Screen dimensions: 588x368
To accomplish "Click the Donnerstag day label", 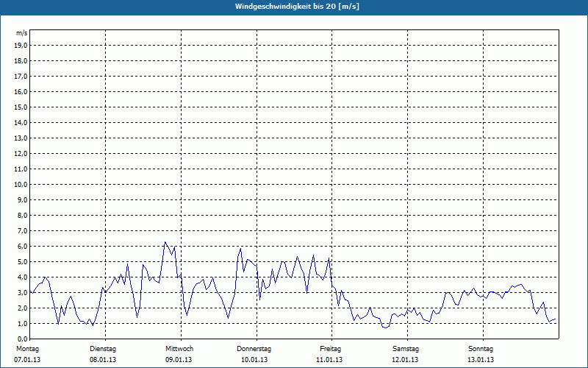I will (x=254, y=349).
